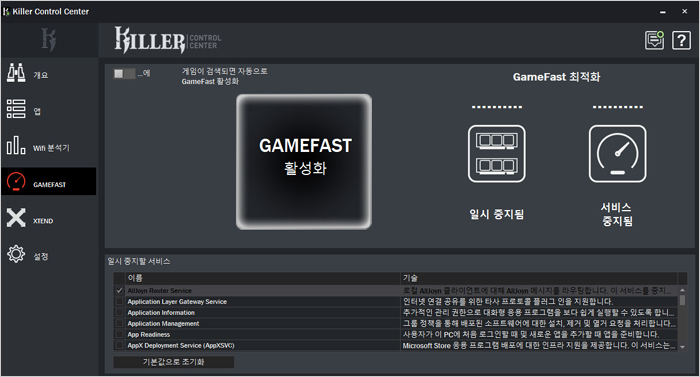Uncheck the AllJoyn Router Service checkbox

[x=119, y=290]
